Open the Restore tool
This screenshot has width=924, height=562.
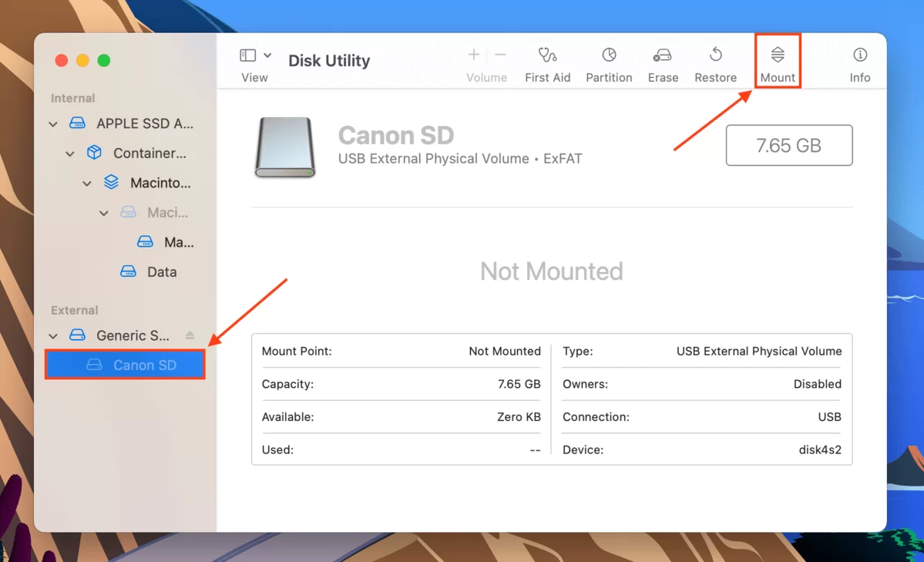(x=714, y=62)
